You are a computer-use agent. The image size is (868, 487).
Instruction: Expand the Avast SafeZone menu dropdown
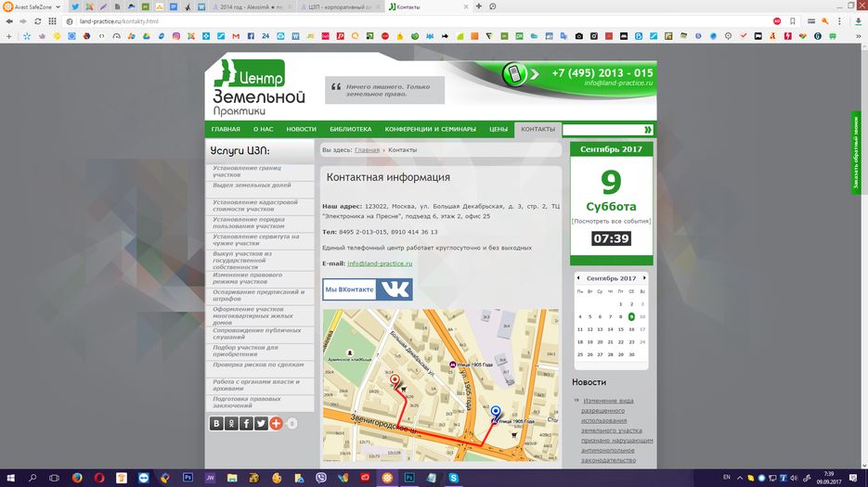click(58, 6)
